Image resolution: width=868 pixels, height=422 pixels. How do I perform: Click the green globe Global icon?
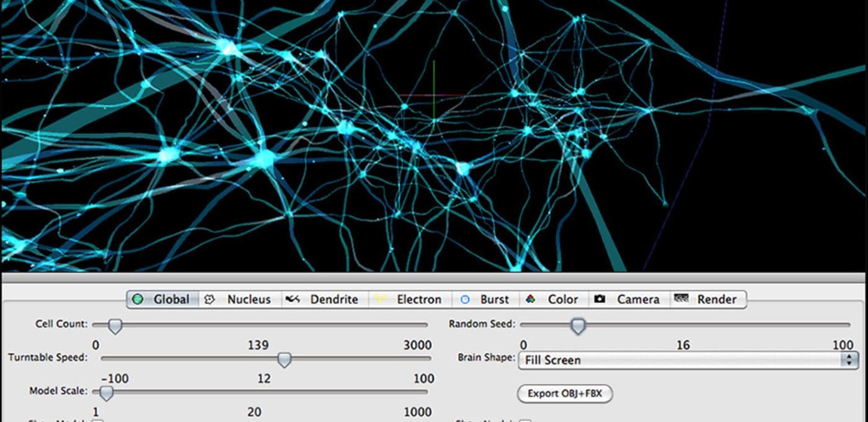(138, 299)
